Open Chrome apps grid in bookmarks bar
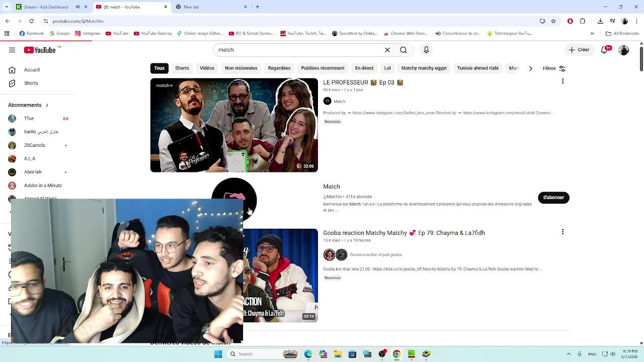This screenshot has height=362, width=644. pyautogui.click(x=7, y=34)
